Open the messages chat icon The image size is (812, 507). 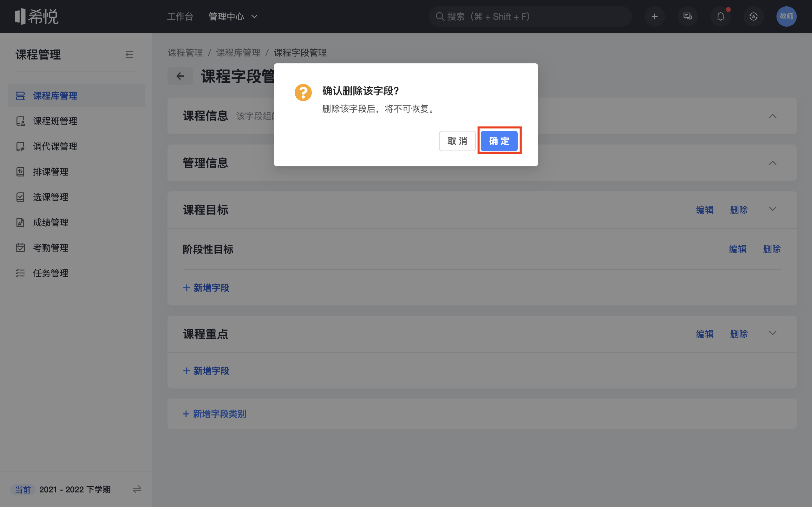pyautogui.click(x=687, y=16)
